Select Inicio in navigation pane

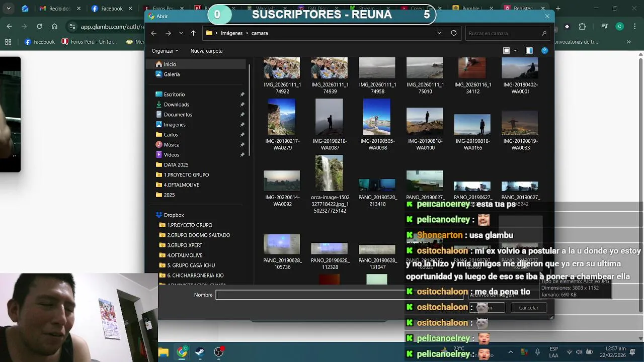pos(196,64)
